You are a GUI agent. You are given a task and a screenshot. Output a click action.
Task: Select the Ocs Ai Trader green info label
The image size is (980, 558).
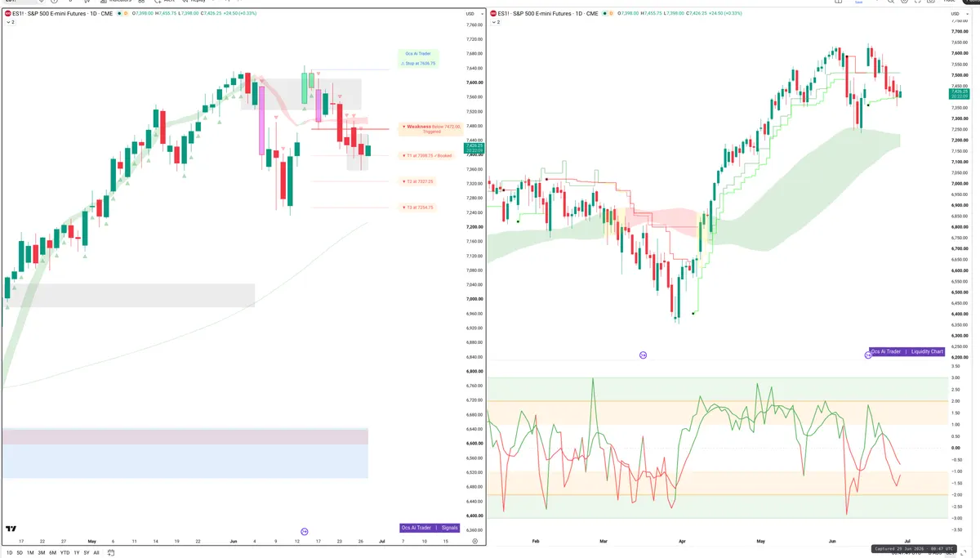(x=418, y=53)
